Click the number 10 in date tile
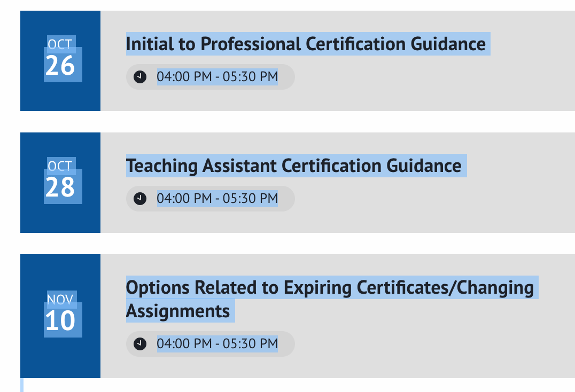Image resolution: width=575 pixels, height=392 pixels. tap(60, 321)
